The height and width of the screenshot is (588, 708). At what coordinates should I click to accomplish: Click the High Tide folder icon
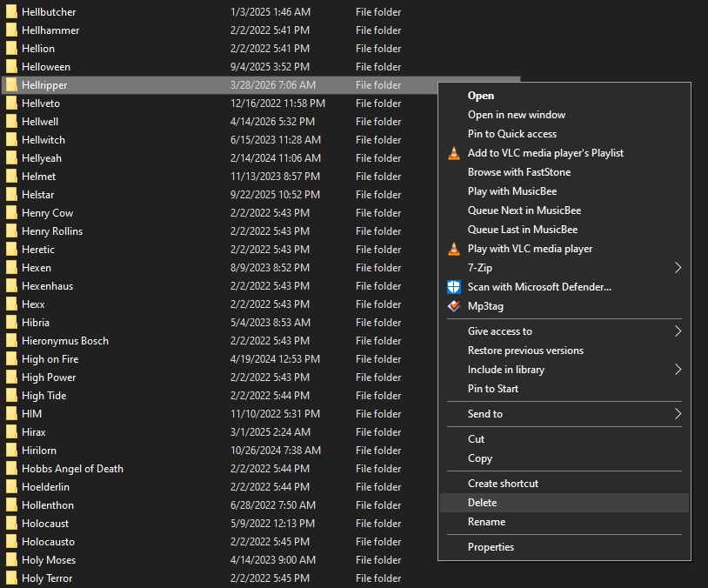(11, 396)
